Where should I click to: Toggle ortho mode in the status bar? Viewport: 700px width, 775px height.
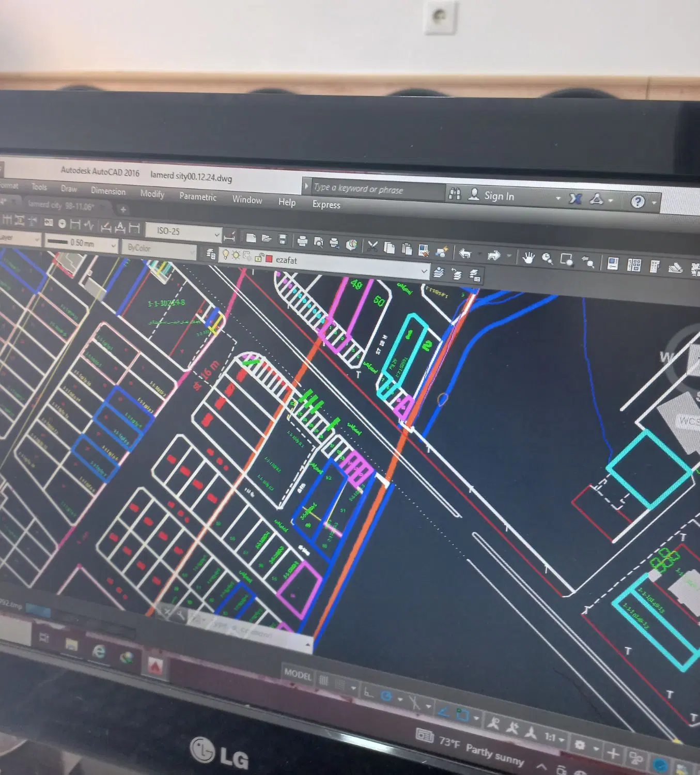[368, 692]
